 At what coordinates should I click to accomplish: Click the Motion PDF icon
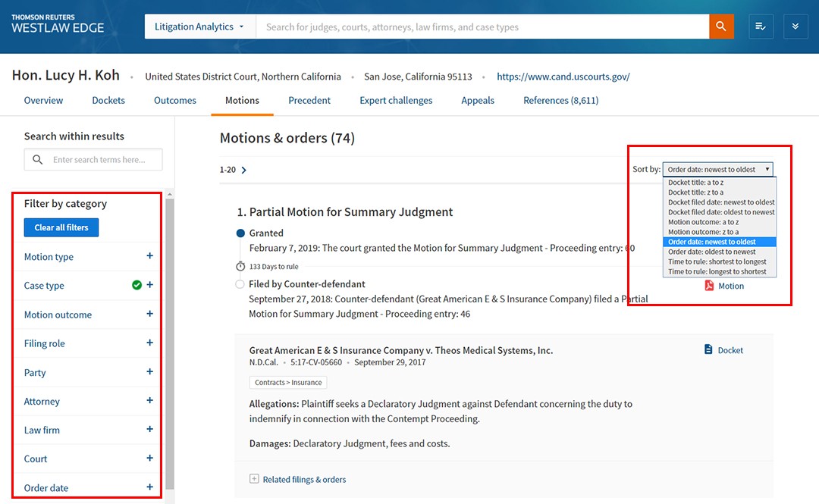pyautogui.click(x=710, y=286)
